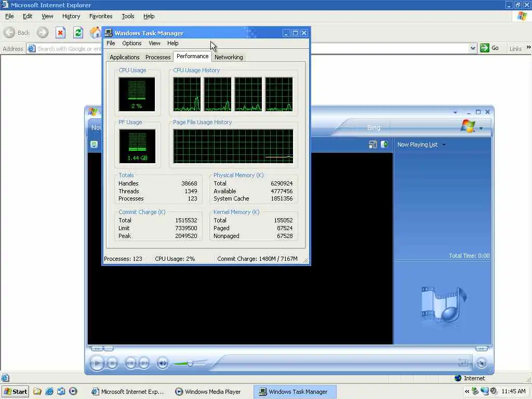Image resolution: width=532 pixels, height=399 pixels.
Task: Open the Windows flag menu in Media Player
Action: click(472, 127)
